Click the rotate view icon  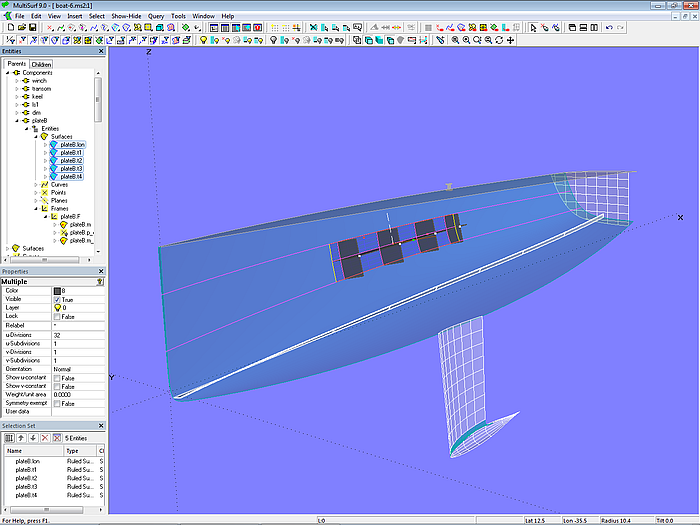(x=499, y=40)
